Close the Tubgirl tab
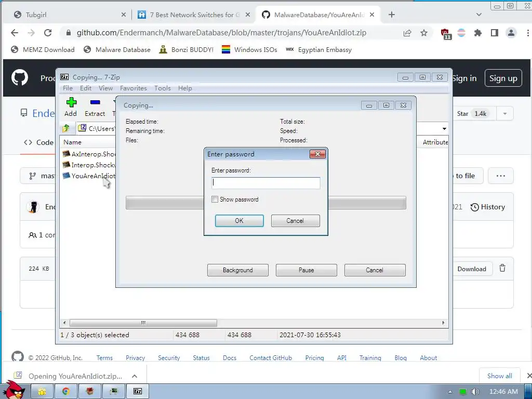Screen dimensions: 532x399 tap(124, 15)
